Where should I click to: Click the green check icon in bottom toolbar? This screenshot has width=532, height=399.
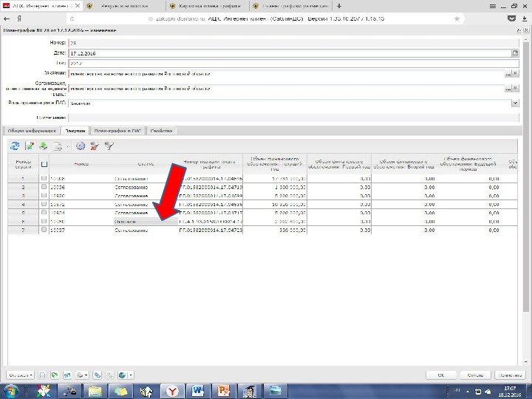54,375
